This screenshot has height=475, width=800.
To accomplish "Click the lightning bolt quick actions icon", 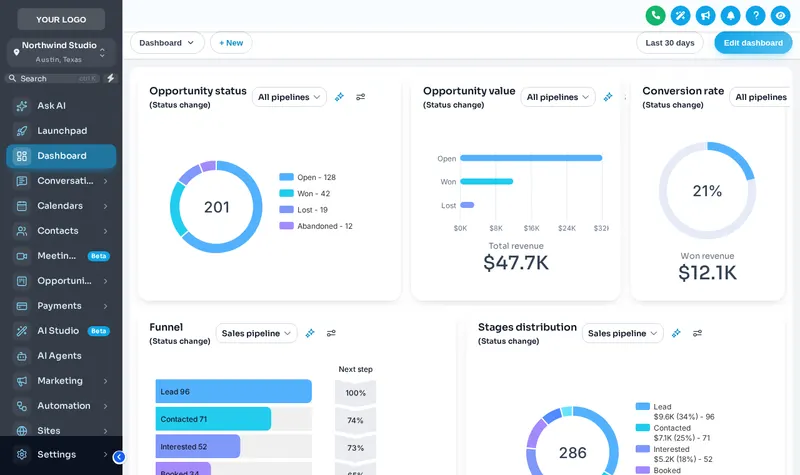I will tap(110, 78).
